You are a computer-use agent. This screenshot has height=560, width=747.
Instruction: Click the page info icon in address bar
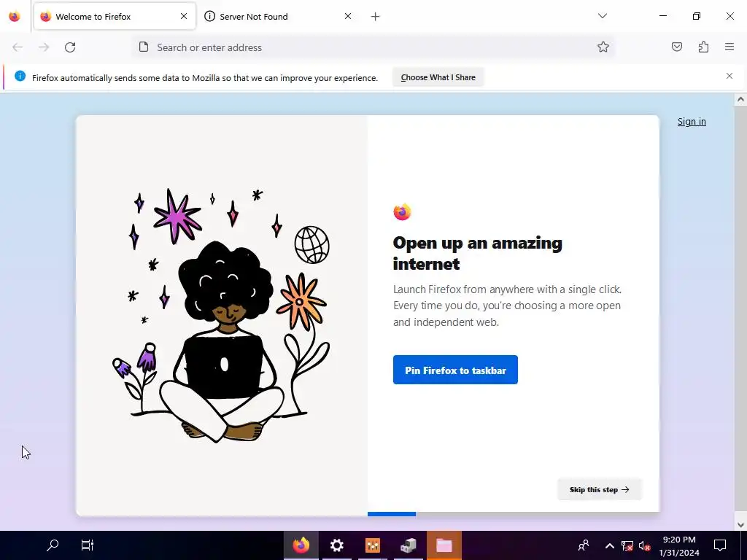tap(144, 47)
